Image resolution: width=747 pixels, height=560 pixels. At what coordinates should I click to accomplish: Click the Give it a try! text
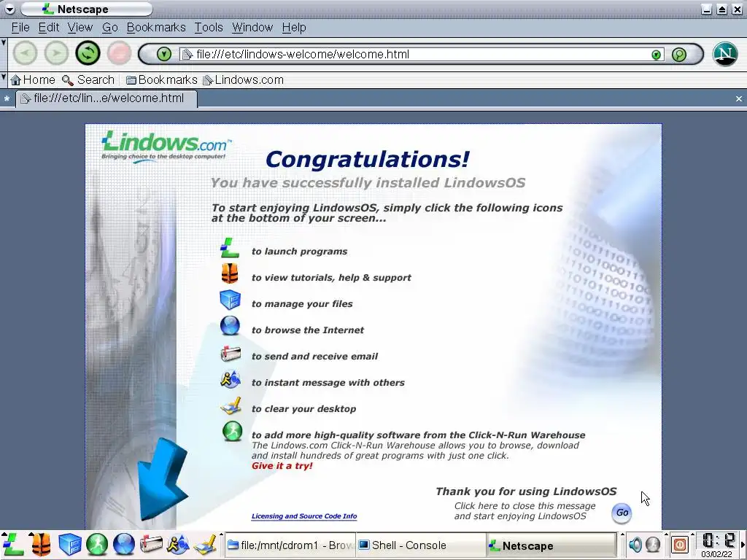[x=282, y=466]
